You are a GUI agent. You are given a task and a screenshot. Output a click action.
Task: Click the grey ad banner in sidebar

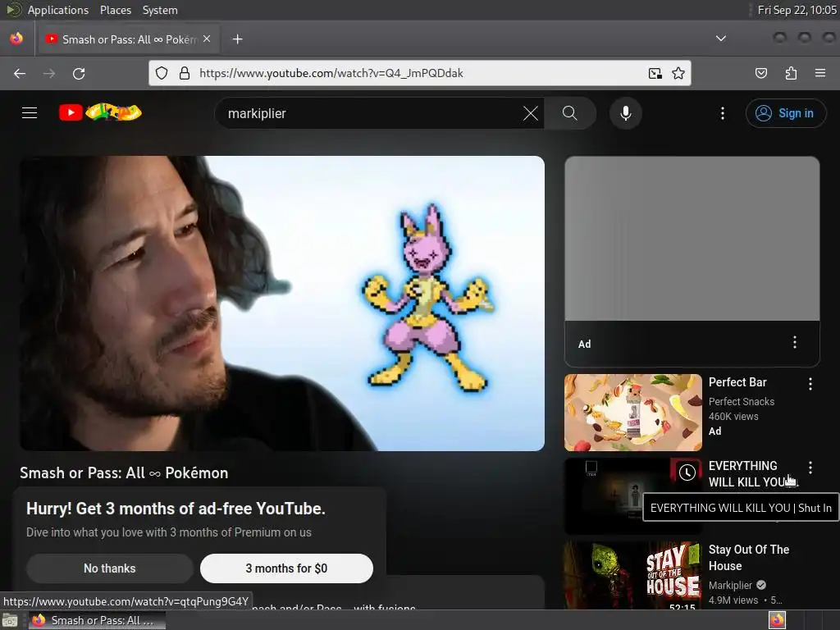[x=692, y=239]
